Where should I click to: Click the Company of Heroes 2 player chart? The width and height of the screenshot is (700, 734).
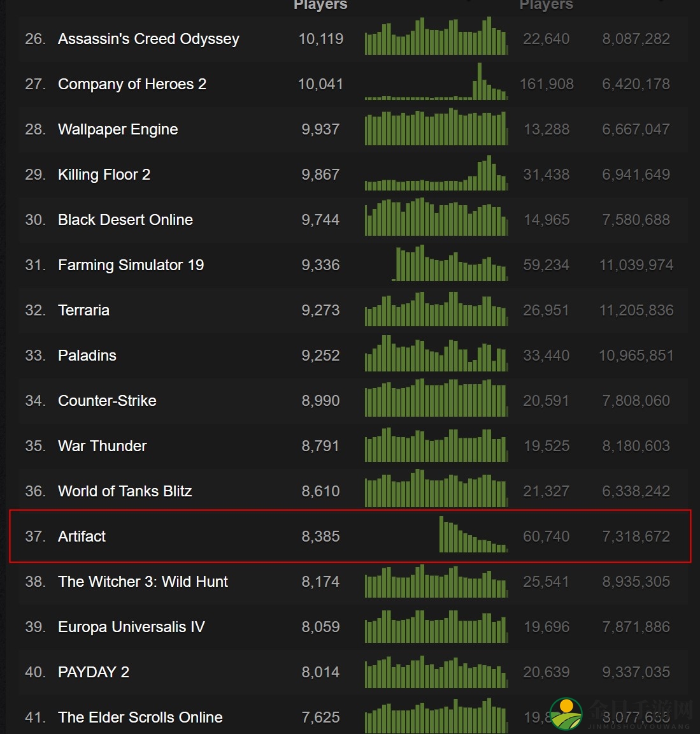[x=436, y=82]
